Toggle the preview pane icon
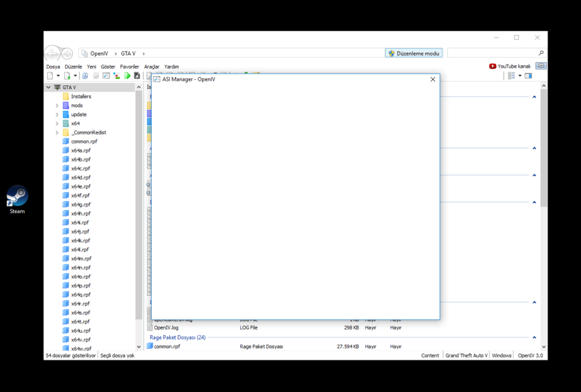This screenshot has height=392, width=581. tap(528, 76)
